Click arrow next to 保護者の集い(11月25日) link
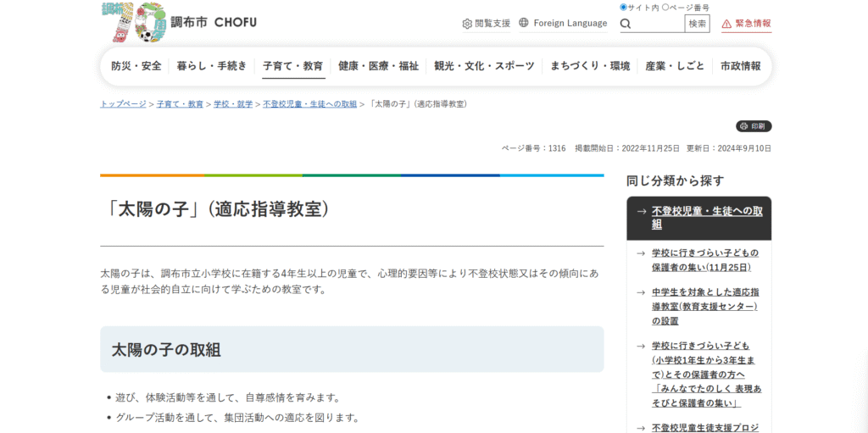Screen dimensions: 868x433 coord(641,253)
